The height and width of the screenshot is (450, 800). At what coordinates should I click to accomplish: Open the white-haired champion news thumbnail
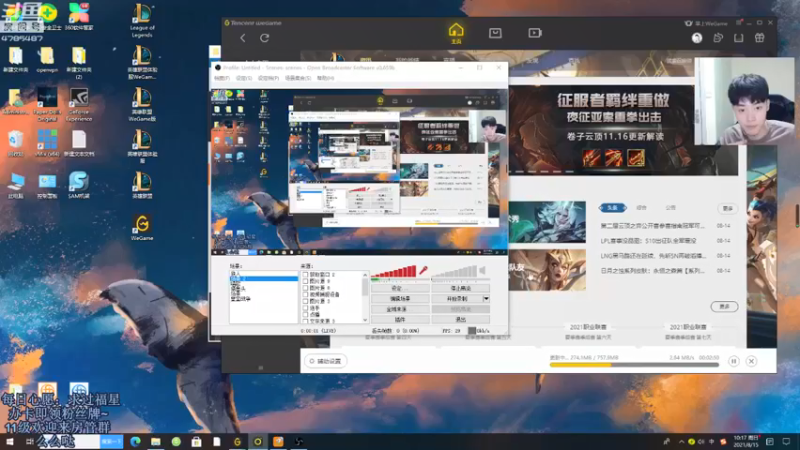coord(547,222)
